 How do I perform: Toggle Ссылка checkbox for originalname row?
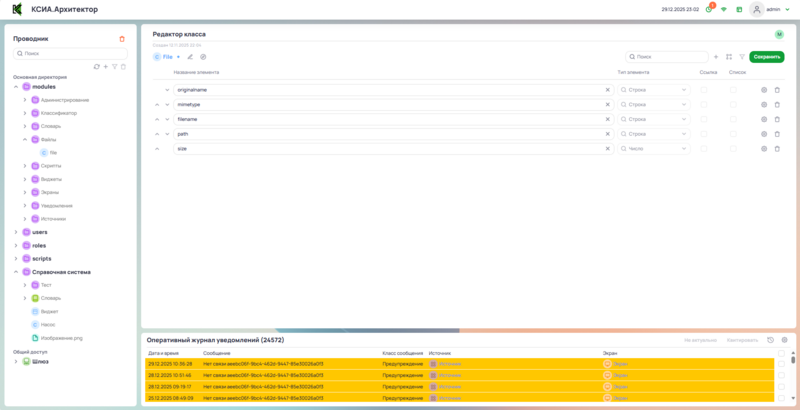tap(704, 90)
